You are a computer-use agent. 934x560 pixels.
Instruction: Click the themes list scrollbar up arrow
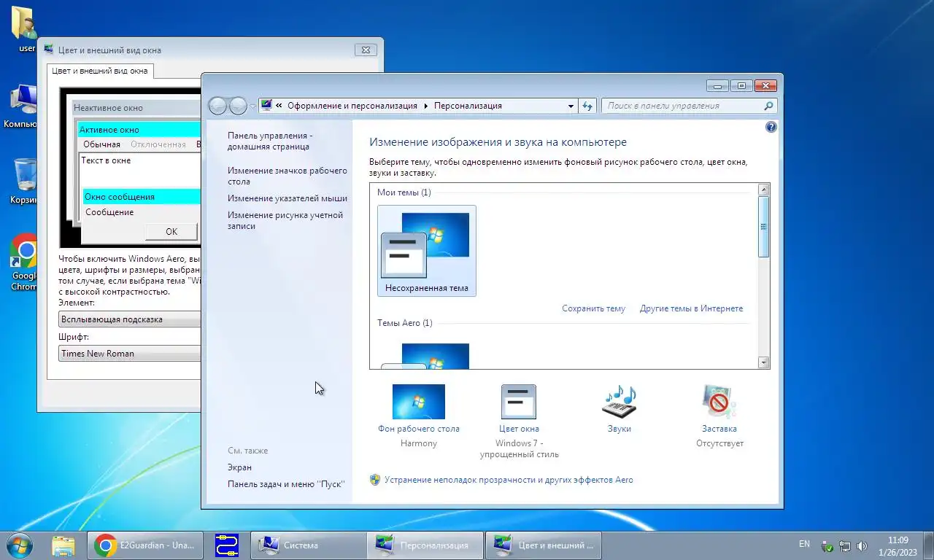764,190
